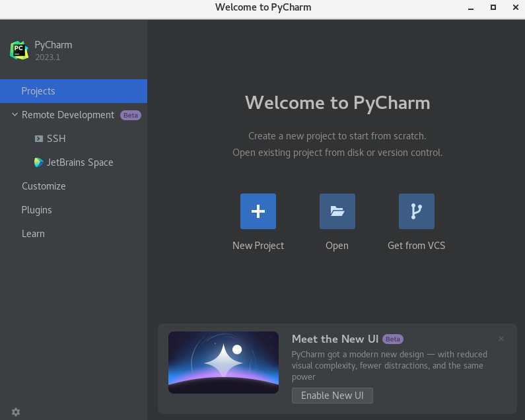Image resolution: width=525 pixels, height=420 pixels.
Task: Close the Welcome to PyCharm window
Action: click(x=516, y=7)
